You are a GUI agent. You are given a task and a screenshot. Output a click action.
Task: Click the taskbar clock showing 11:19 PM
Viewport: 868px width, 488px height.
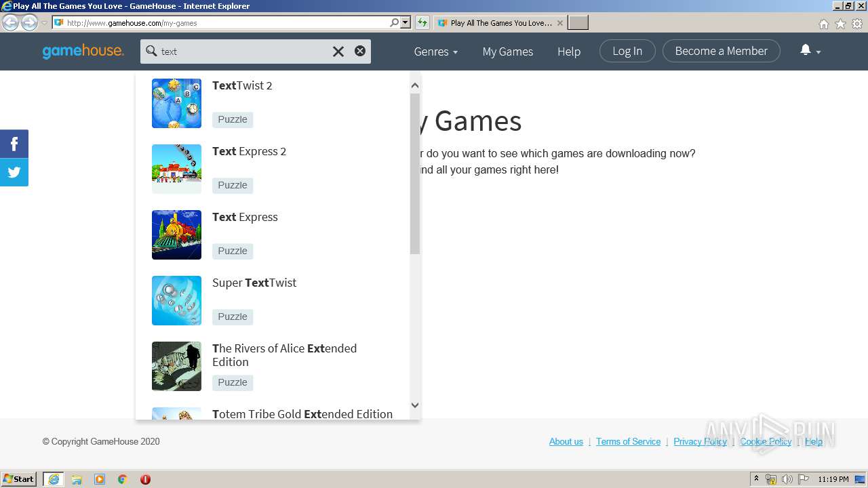pyautogui.click(x=833, y=479)
